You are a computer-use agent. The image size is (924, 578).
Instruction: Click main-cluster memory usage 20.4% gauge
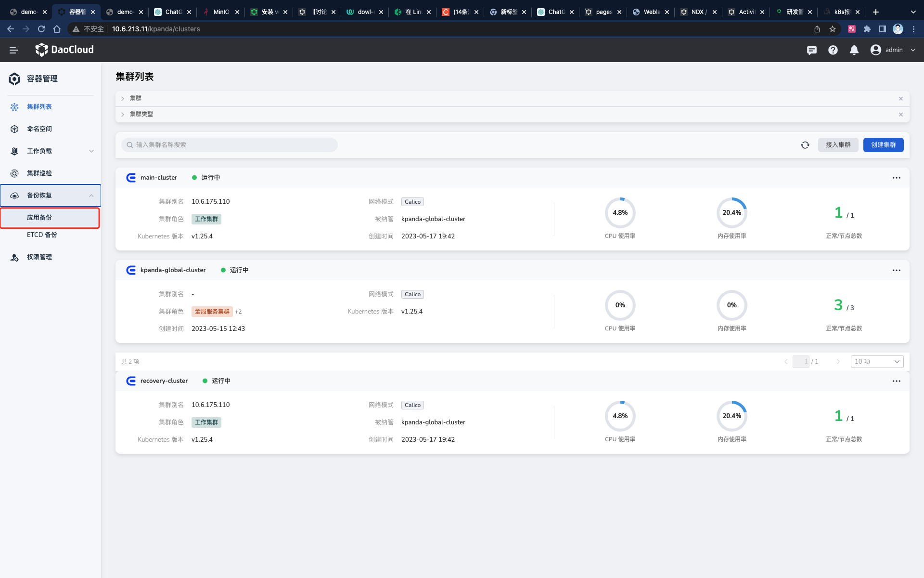coord(731,213)
